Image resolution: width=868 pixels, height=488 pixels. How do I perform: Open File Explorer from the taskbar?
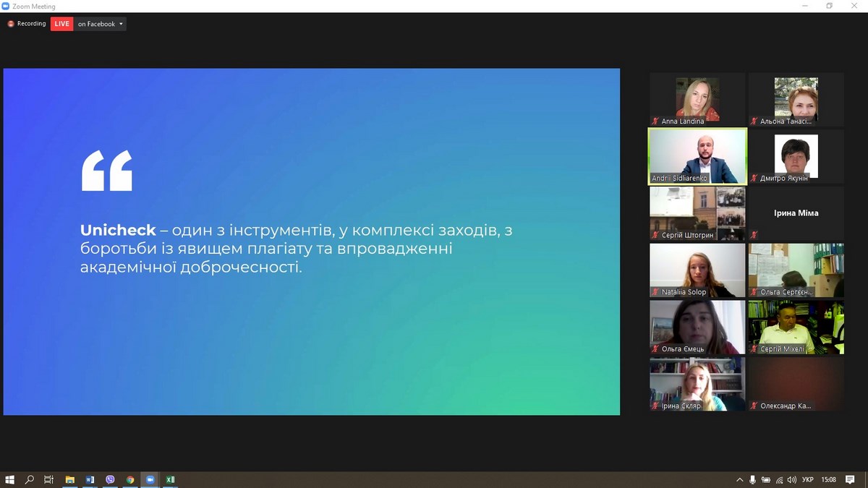tap(70, 479)
